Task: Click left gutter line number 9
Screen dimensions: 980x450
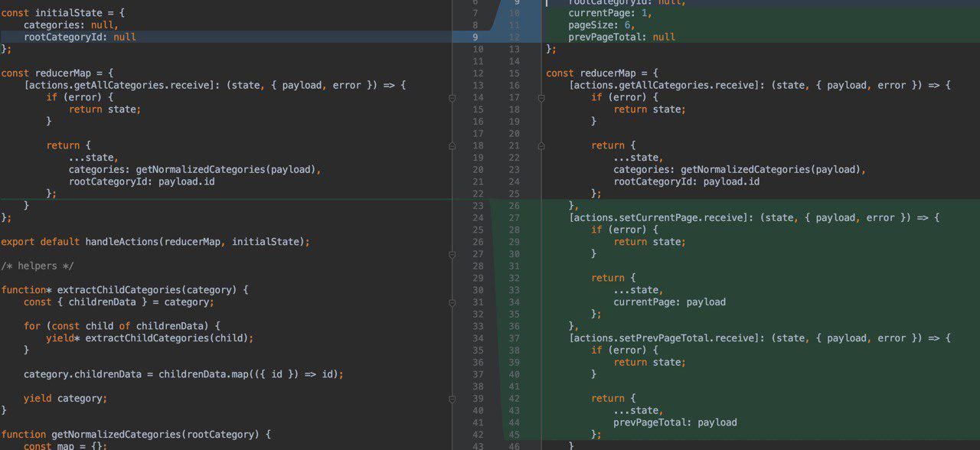Action: (x=475, y=37)
